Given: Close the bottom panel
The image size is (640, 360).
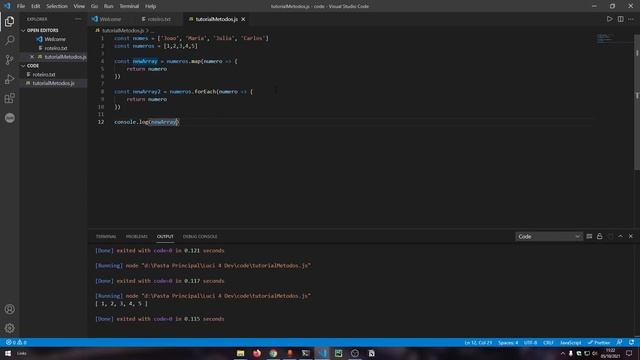Looking at the screenshot, I should pyautogui.click(x=631, y=236).
